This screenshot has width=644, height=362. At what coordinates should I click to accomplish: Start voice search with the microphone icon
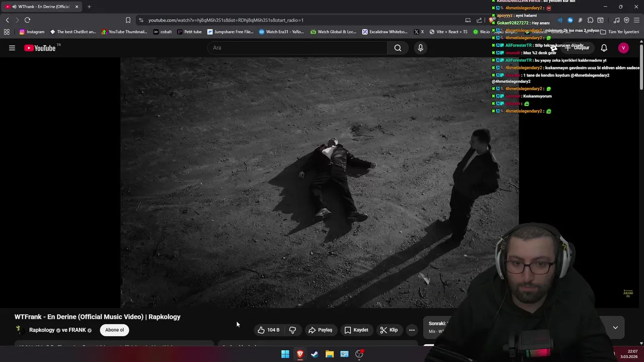(x=421, y=48)
